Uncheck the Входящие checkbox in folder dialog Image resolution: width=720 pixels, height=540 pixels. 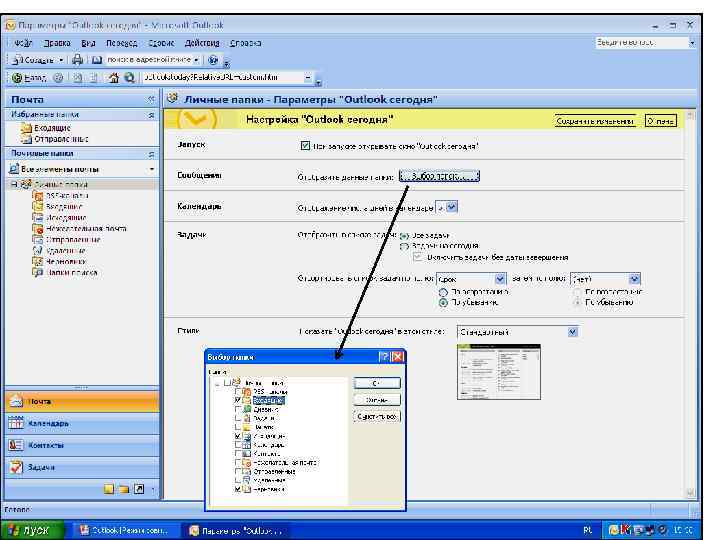pos(238,400)
